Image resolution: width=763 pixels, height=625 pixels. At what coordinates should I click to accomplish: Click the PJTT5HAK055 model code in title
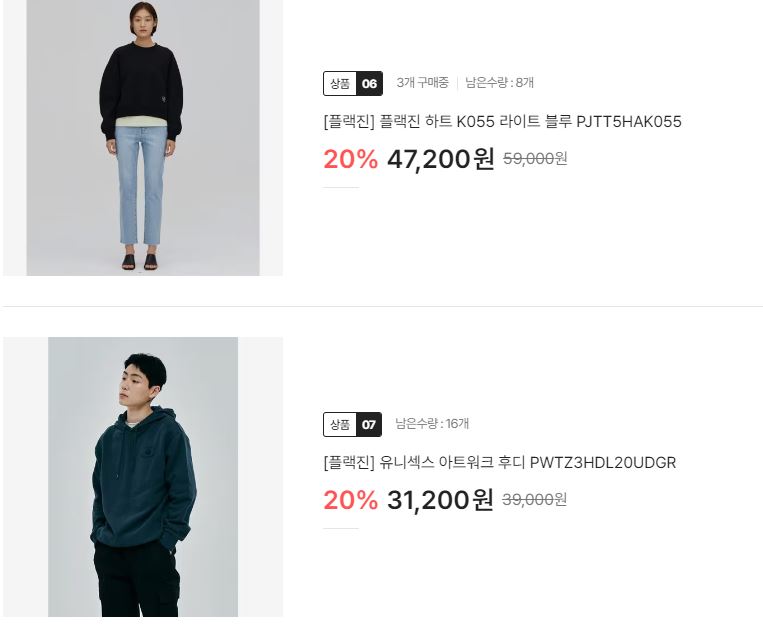point(629,121)
